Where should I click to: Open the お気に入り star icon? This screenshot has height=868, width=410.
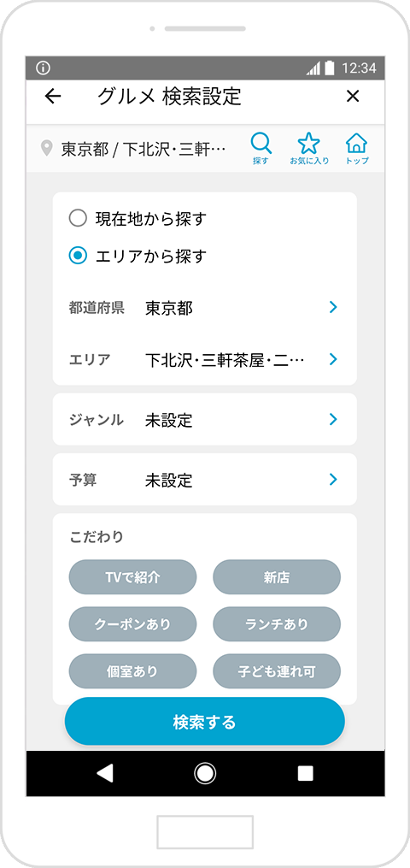(x=309, y=149)
